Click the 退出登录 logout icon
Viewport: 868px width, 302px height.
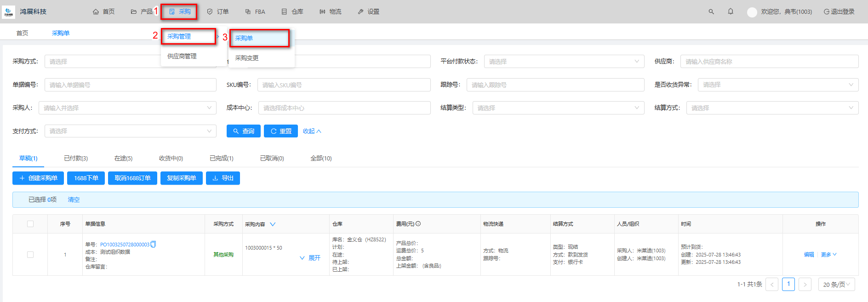[x=826, y=12]
